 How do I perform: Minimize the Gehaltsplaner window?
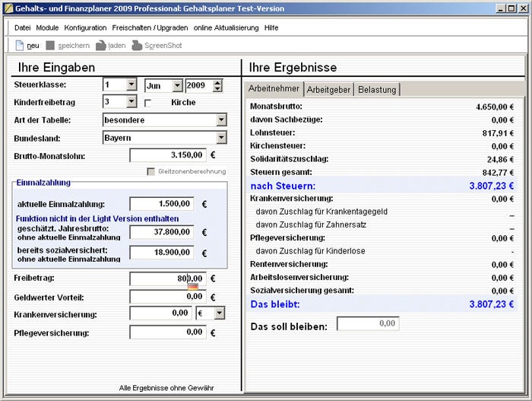click(x=500, y=8)
